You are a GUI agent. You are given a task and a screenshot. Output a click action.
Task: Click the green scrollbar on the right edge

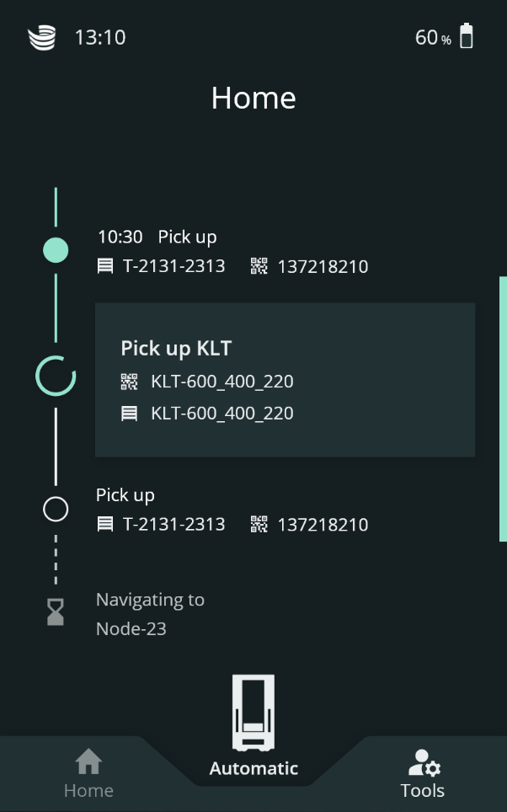tap(503, 409)
